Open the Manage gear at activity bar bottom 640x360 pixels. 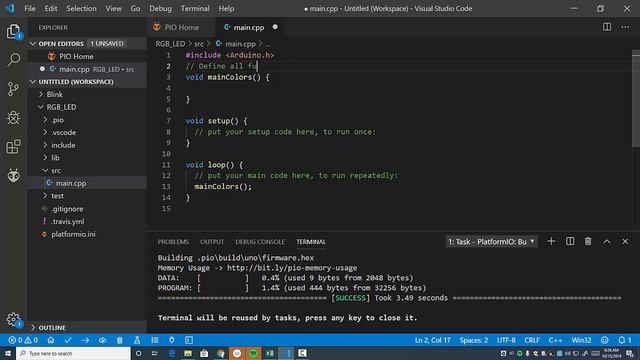coord(13,319)
